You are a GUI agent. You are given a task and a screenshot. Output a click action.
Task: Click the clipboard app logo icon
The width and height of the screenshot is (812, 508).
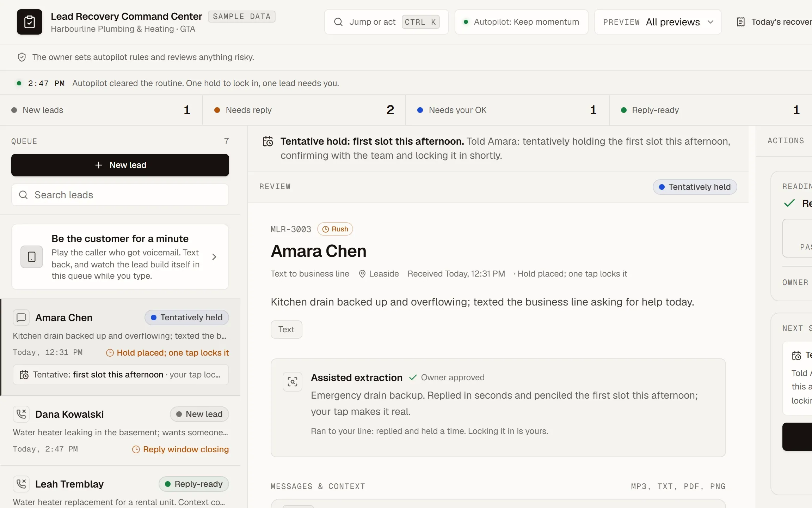30,22
